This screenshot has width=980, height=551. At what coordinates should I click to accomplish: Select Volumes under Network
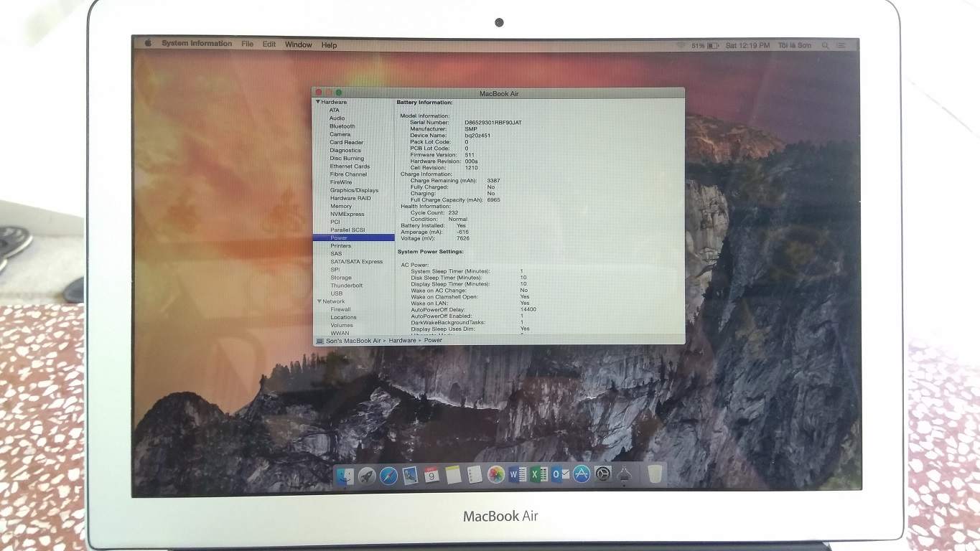(x=342, y=325)
